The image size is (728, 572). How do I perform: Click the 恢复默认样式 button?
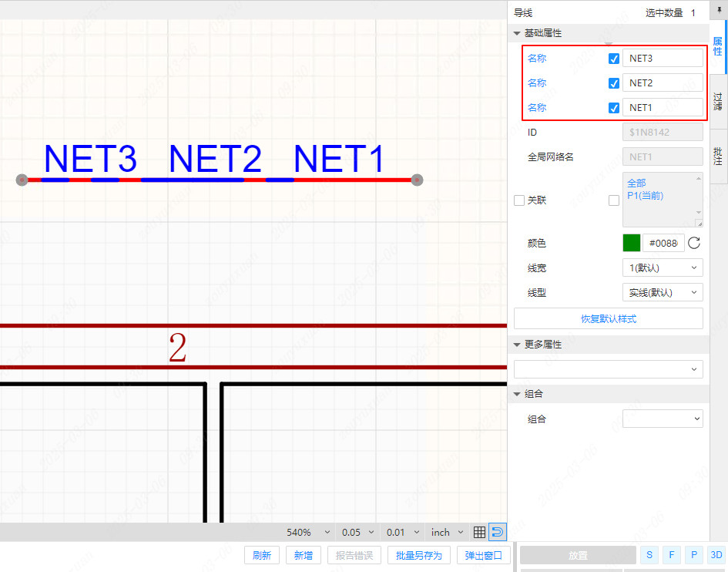[608, 318]
